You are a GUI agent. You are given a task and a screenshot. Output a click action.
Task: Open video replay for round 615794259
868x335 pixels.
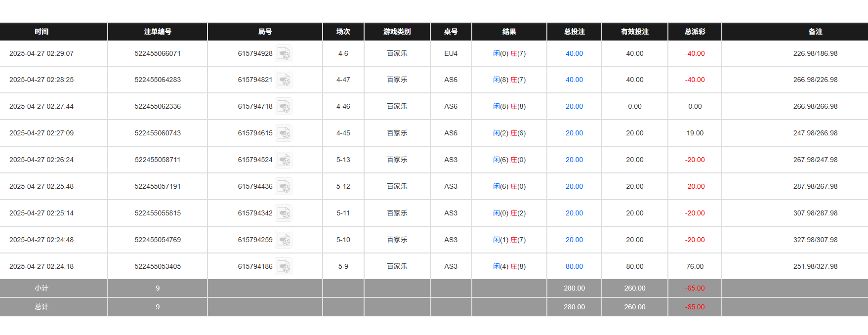coord(284,240)
